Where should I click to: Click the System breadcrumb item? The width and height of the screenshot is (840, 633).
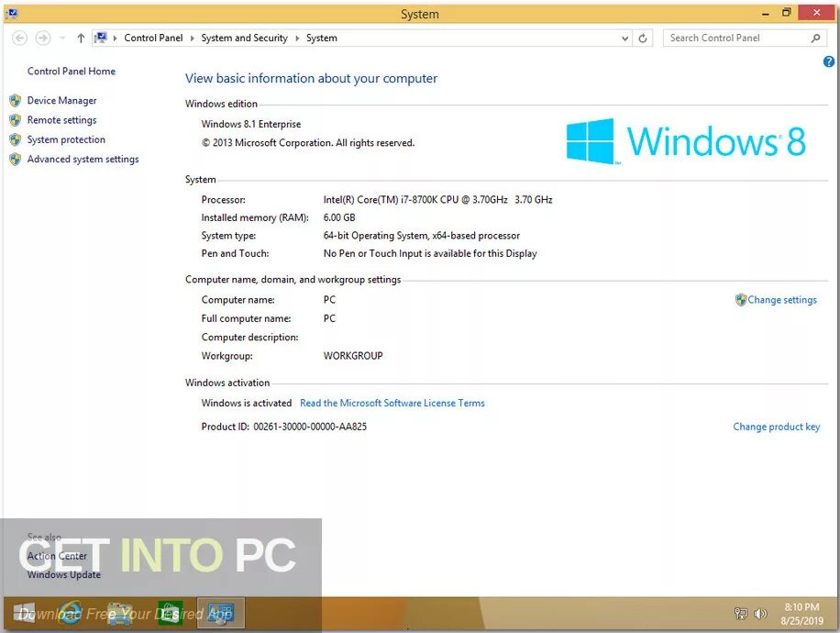tap(322, 38)
